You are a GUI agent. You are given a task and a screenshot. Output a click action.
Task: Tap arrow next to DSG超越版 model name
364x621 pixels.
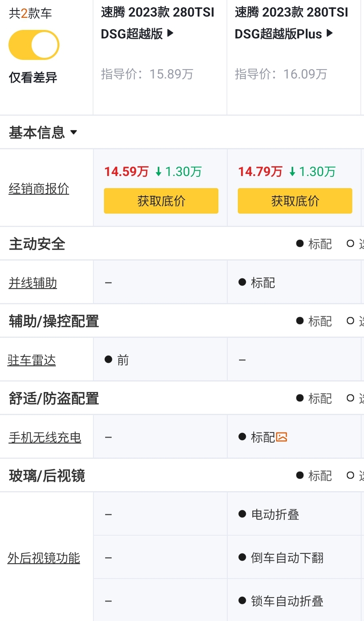tap(170, 33)
